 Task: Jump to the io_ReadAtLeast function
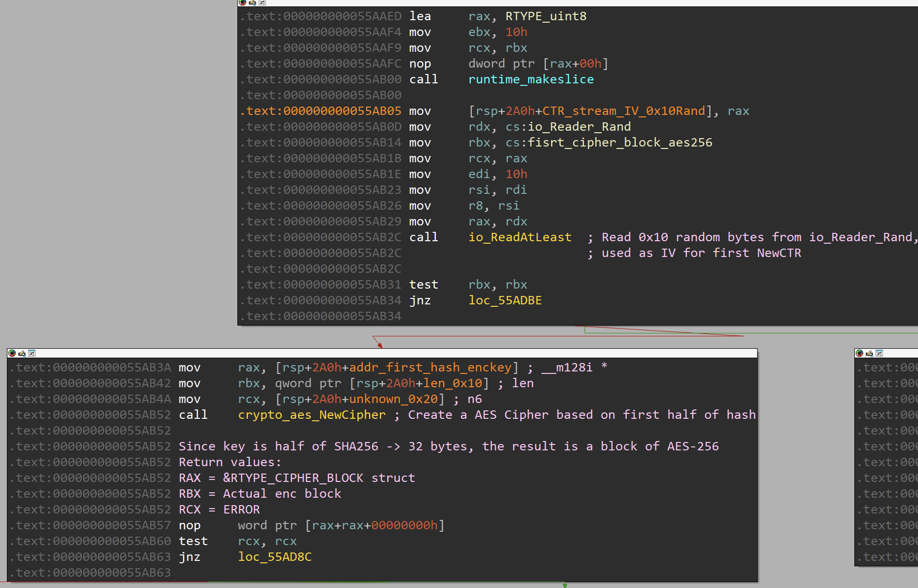click(520, 237)
